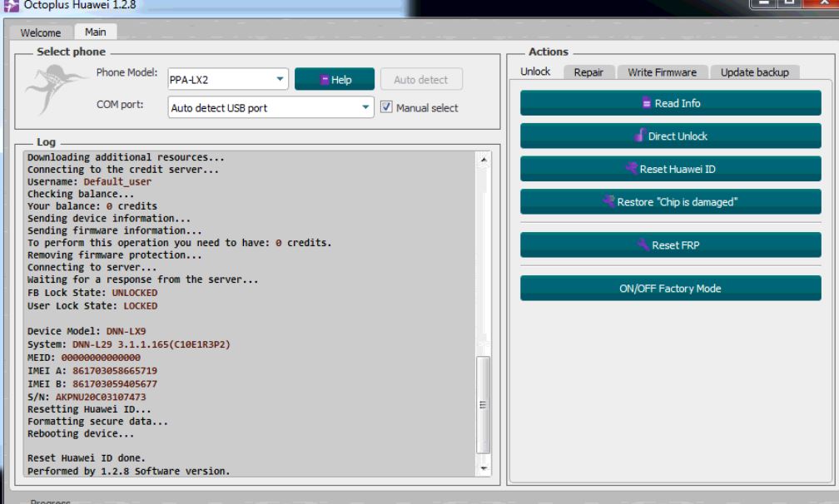839x504 pixels.
Task: Click the S/N AKPNU20C03107473 line
Action: coord(87,397)
